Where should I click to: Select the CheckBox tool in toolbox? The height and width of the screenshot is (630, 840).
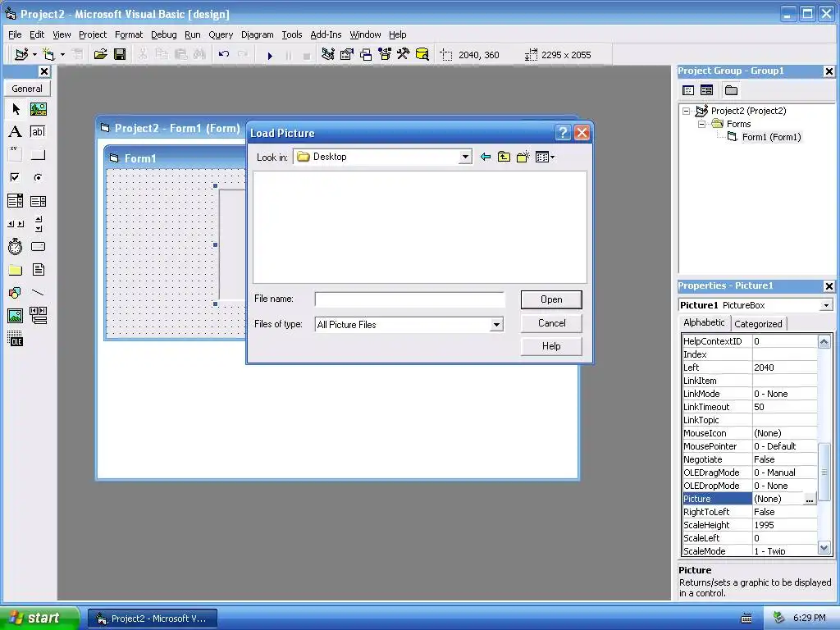[16, 177]
